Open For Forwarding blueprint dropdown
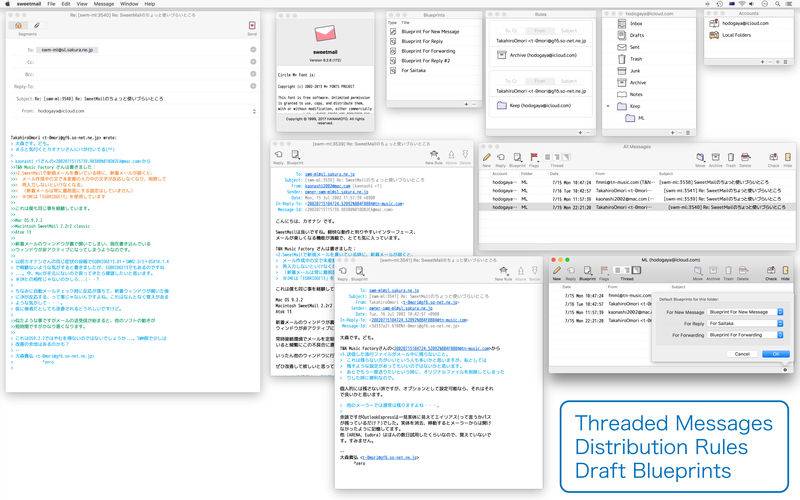 pos(745,335)
